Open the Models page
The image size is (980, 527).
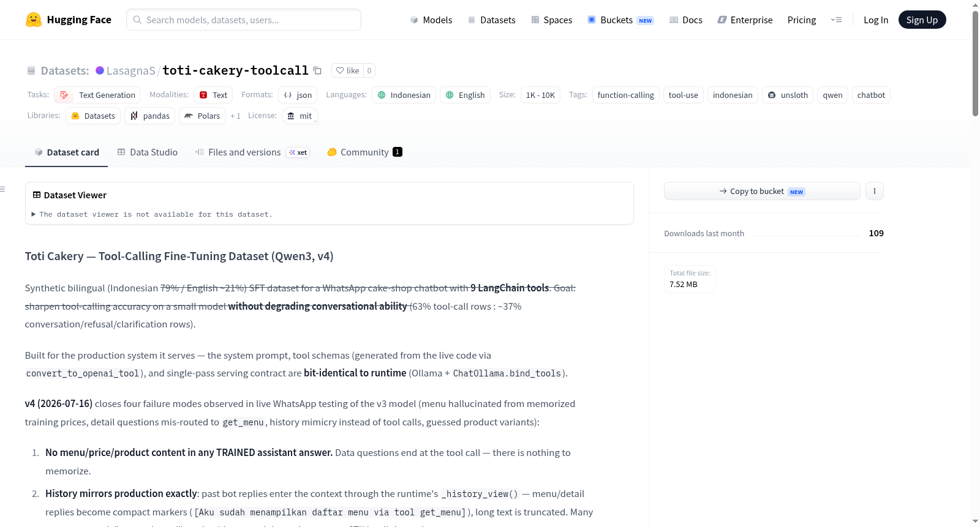click(x=431, y=20)
